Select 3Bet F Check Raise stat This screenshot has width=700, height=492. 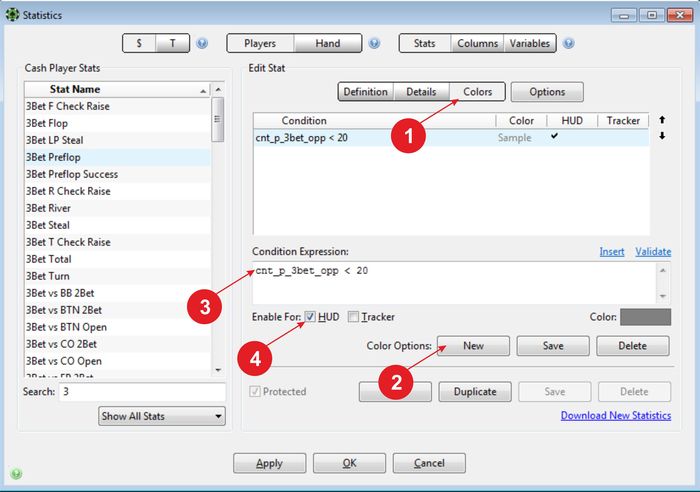(117, 106)
